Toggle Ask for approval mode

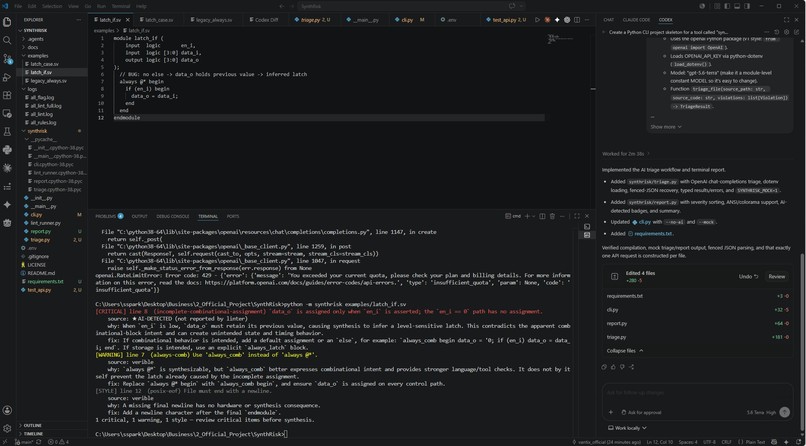(x=640, y=412)
